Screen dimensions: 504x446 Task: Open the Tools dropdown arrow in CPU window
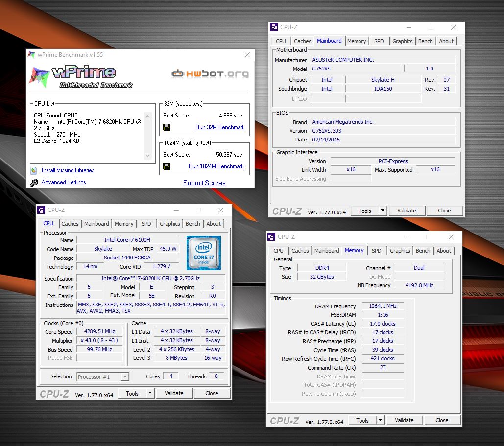(149, 393)
